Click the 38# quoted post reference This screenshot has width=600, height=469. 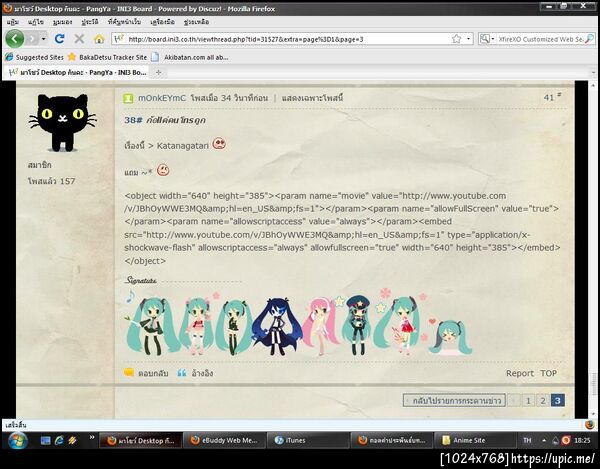[133, 120]
